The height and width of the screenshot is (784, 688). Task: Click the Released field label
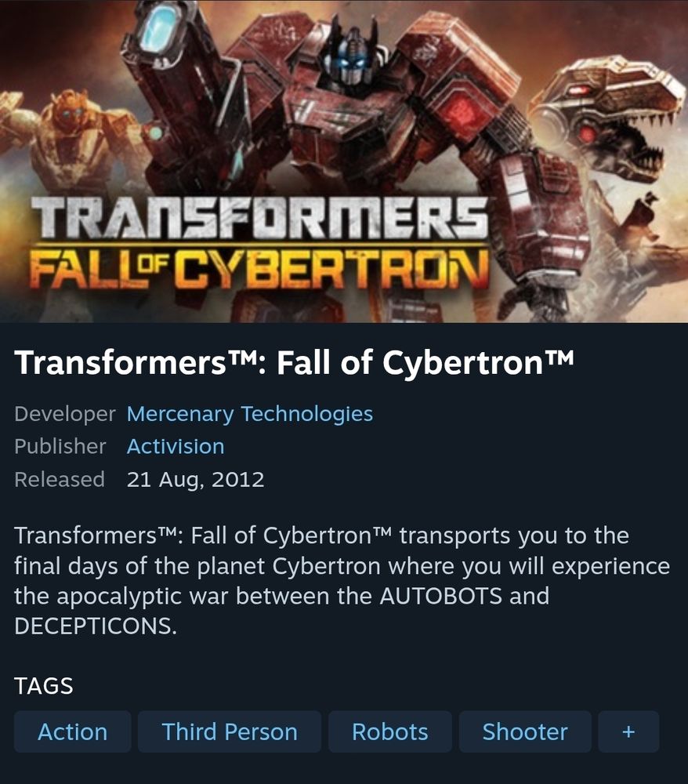click(60, 479)
